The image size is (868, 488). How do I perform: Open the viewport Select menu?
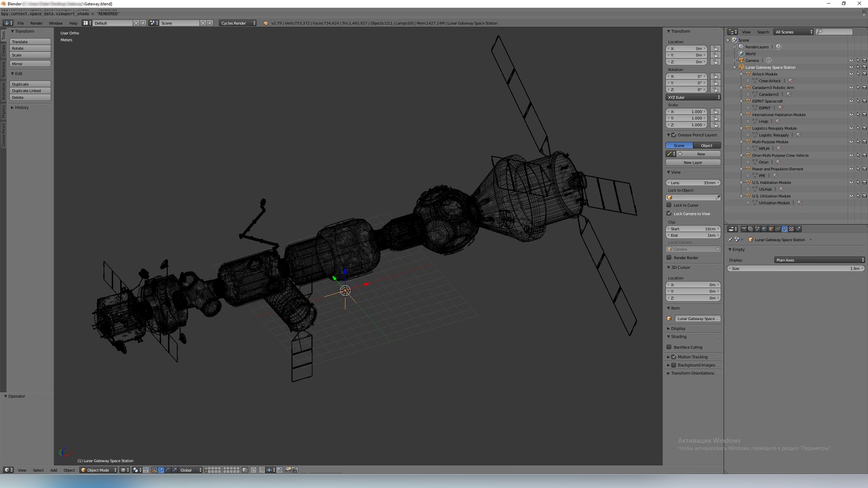[38, 470]
